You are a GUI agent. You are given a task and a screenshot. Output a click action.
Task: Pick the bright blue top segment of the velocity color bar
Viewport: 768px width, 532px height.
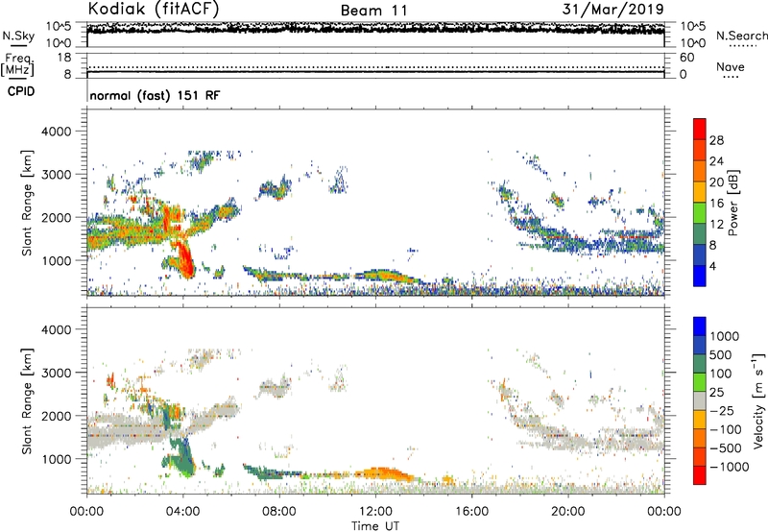click(x=700, y=326)
